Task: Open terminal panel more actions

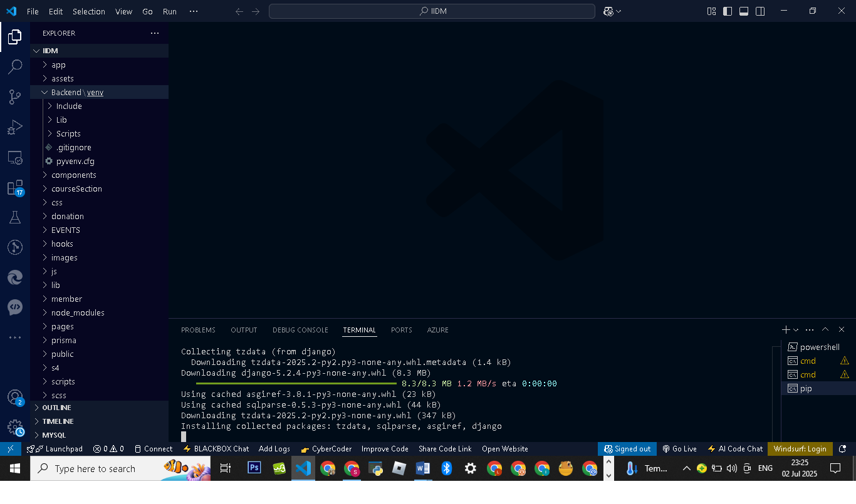Action: pos(810,329)
